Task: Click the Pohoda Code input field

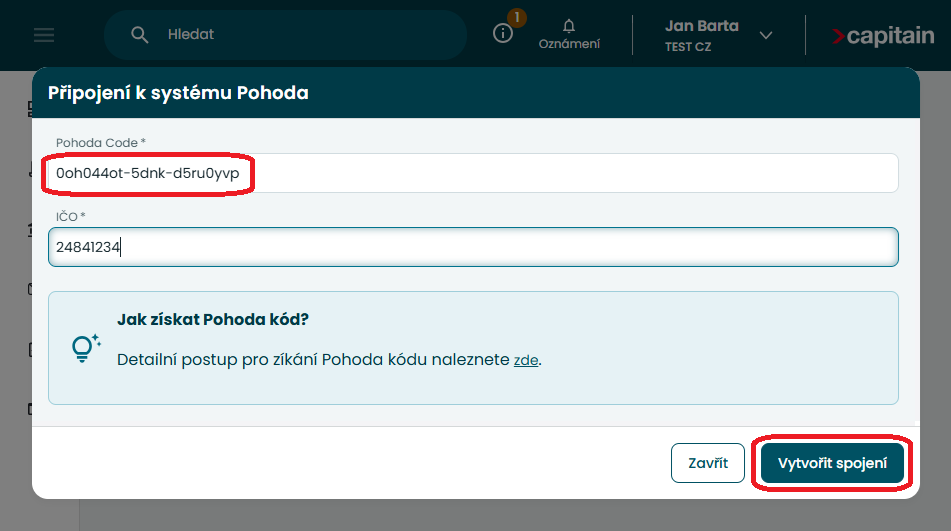Action: tap(473, 173)
